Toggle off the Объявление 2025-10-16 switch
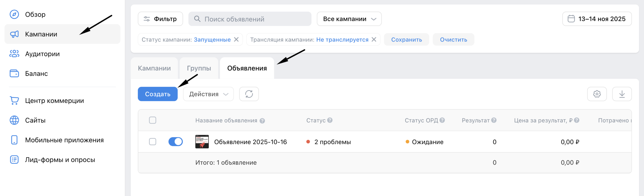The height and width of the screenshot is (196, 644). click(176, 142)
